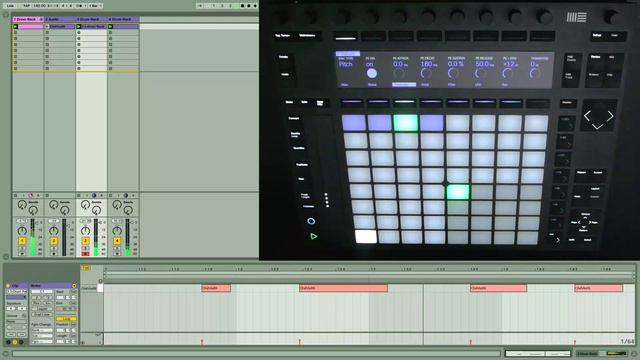Toggle the yellow Loop button

click(67, 319)
